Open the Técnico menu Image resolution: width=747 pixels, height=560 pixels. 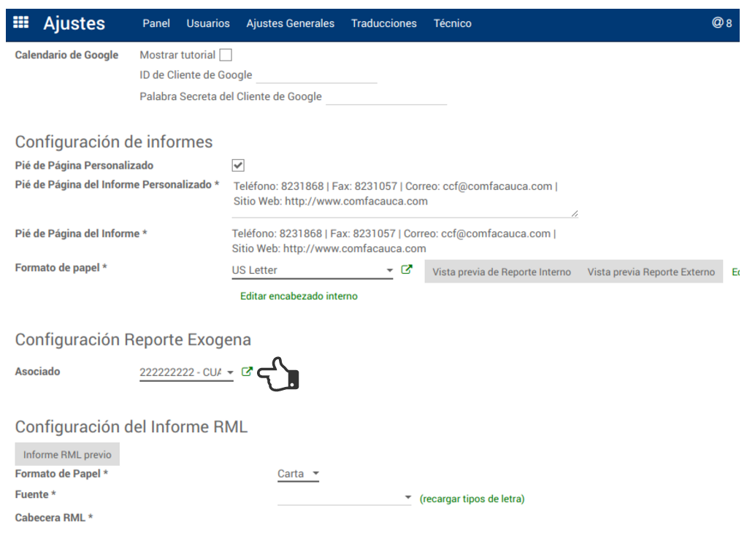click(x=453, y=23)
